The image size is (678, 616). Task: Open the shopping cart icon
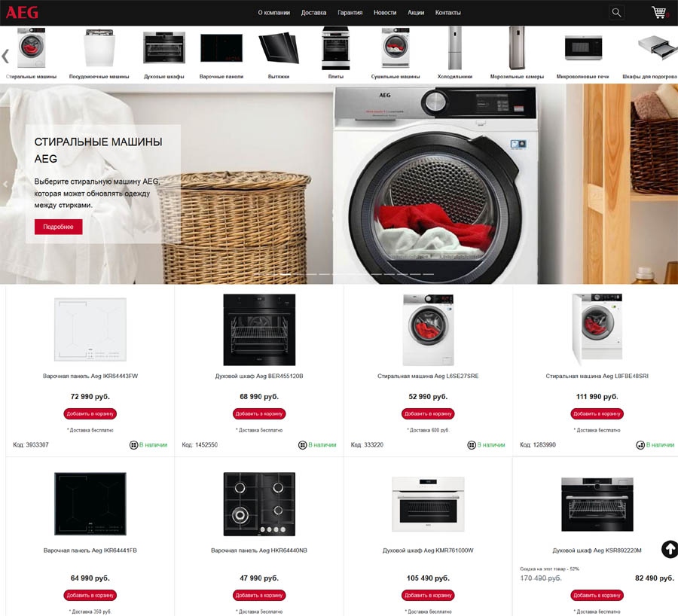[659, 12]
